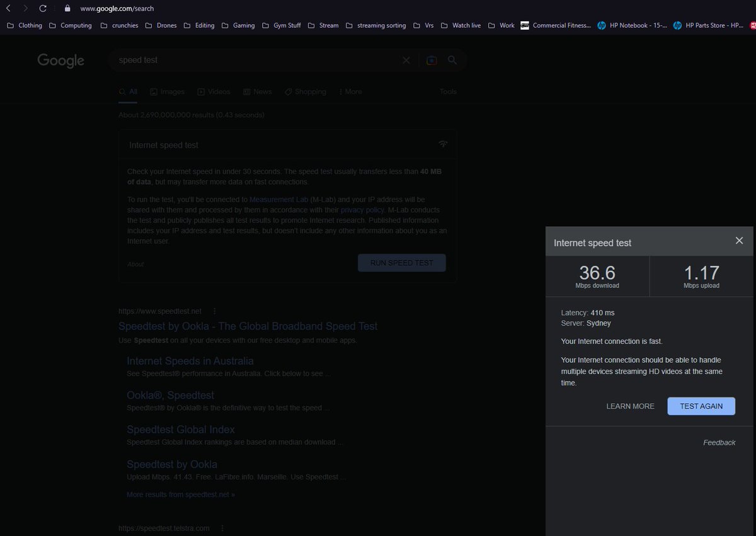Viewport: 756px width, 536px height.
Task: Switch to the News tab
Action: (x=257, y=92)
